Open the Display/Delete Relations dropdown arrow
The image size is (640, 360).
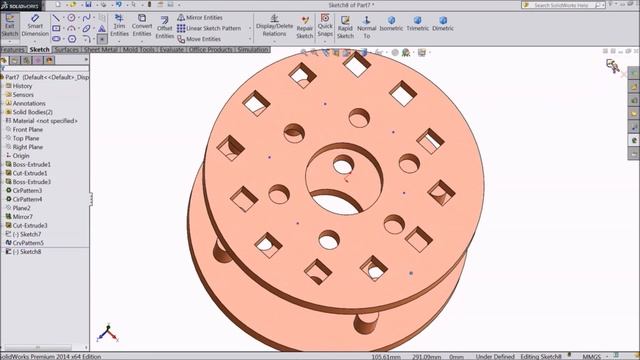tap(274, 42)
